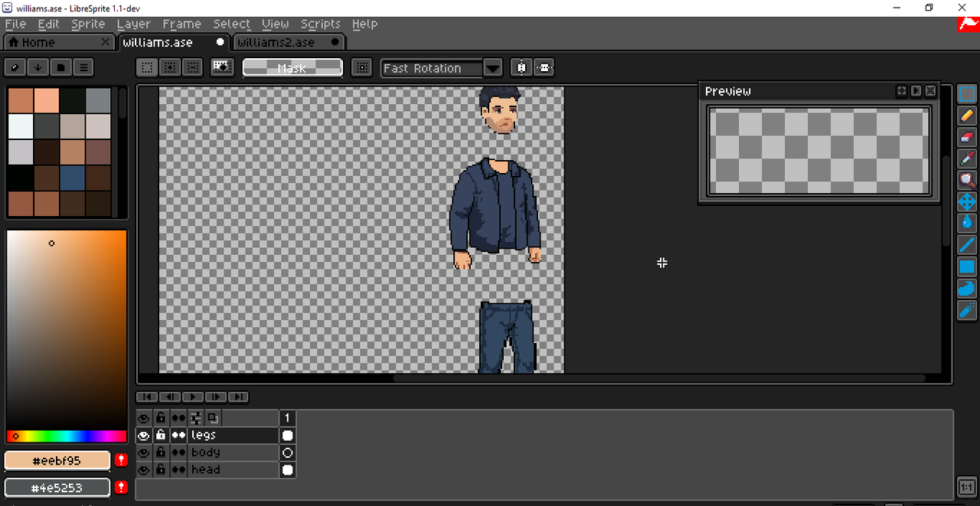The height and width of the screenshot is (506, 980).
Task: Open the Sprite menu
Action: point(88,24)
